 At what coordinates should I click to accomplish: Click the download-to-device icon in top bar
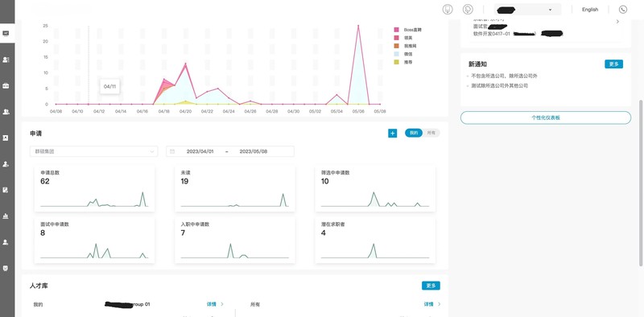pos(448,10)
